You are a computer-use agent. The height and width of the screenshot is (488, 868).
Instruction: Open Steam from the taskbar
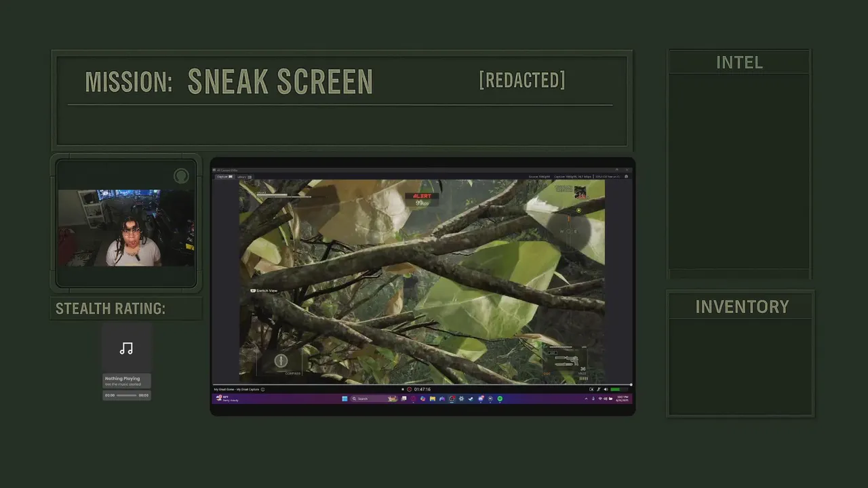point(471,399)
